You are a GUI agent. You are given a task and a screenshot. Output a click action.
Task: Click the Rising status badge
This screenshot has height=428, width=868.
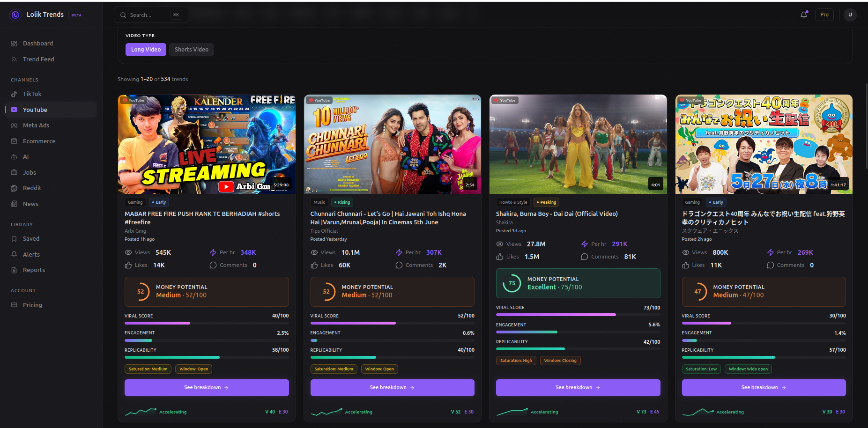[x=342, y=202]
